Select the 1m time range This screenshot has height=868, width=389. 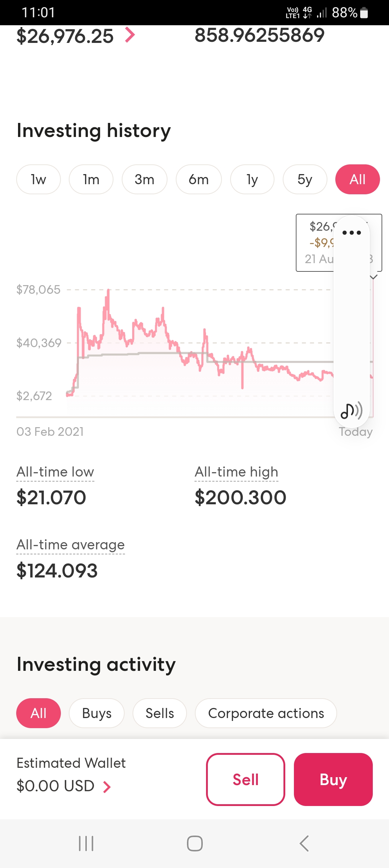91,180
